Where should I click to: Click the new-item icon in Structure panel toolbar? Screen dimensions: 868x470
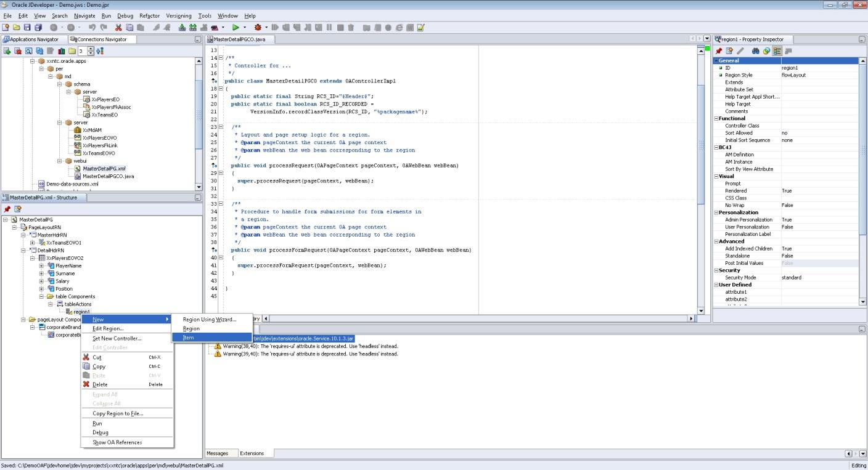(x=18, y=209)
